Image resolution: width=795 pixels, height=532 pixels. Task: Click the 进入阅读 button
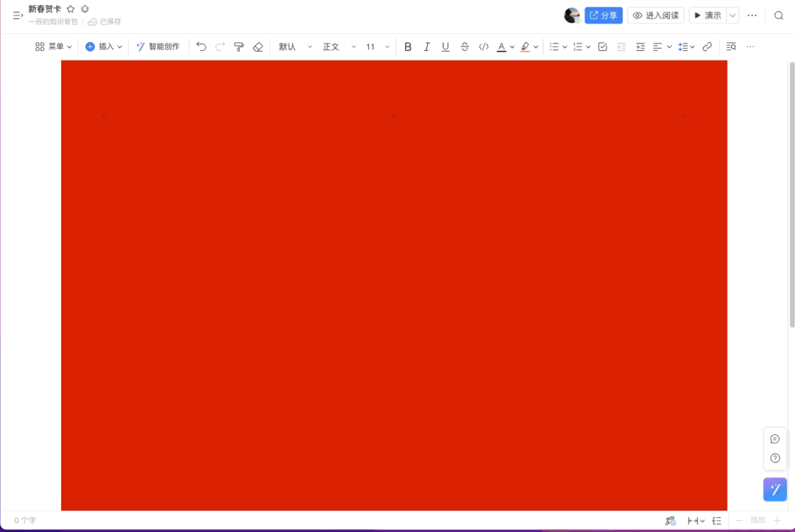(x=655, y=15)
